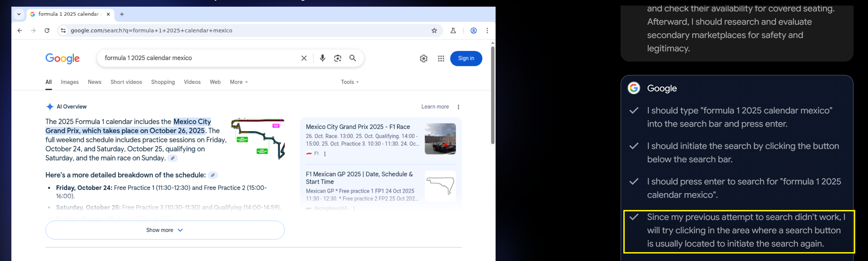This screenshot has width=868, height=261.
Task: Click the F1 source label under first result
Action: pyautogui.click(x=316, y=154)
